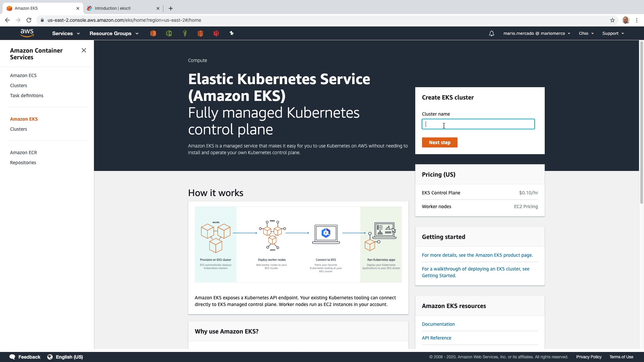Expand the Services dropdown menu

(66, 33)
